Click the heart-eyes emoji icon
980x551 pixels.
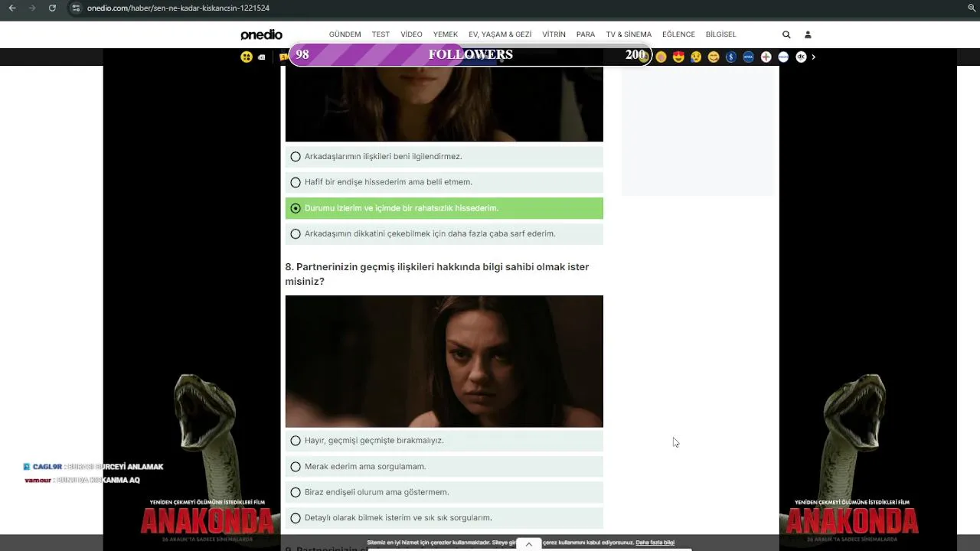pyautogui.click(x=678, y=57)
